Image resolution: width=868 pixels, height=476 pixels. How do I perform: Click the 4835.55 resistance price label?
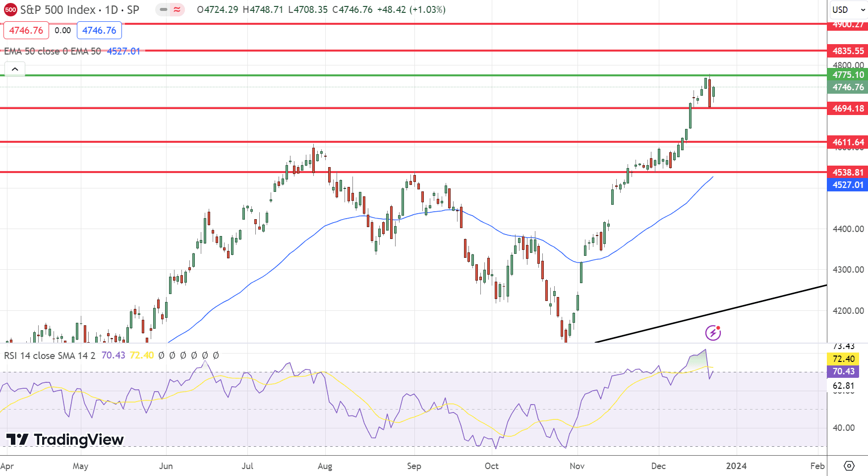click(x=848, y=51)
